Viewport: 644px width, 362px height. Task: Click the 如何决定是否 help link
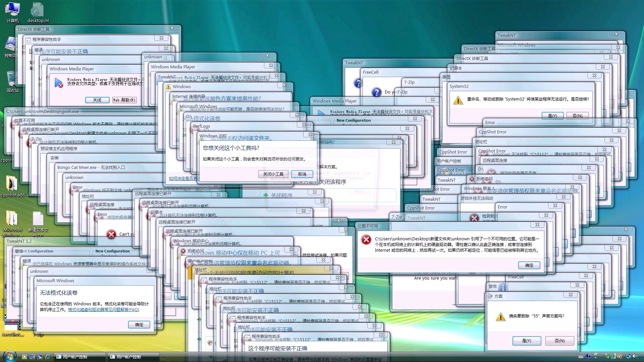(x=184, y=178)
